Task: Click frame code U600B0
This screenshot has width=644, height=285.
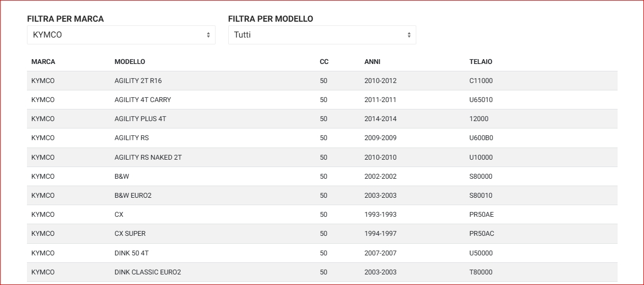Action: [x=481, y=138]
